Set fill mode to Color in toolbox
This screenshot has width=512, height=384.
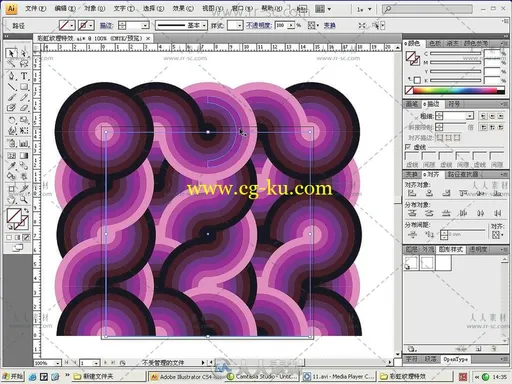tap(9, 237)
